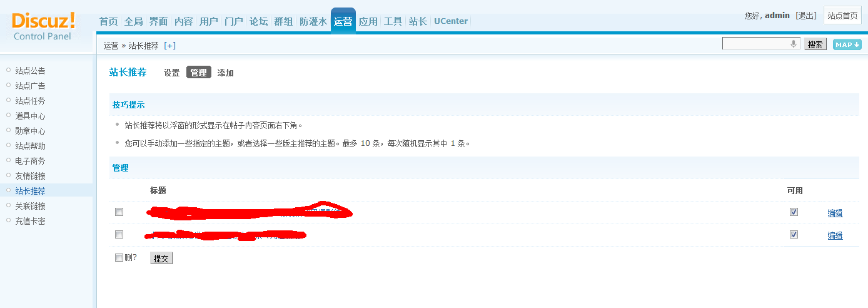Go to 站点首页 button
The height and width of the screenshot is (308, 868).
842,16
